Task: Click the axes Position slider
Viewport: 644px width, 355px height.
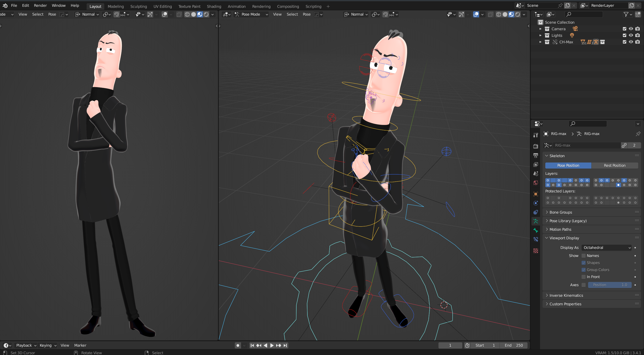Action: click(610, 285)
